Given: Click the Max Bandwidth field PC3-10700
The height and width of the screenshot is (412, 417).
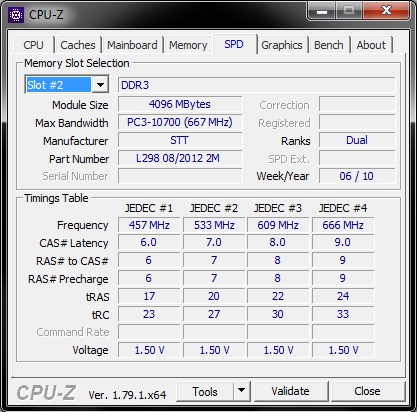Looking at the screenshot, I should click(x=180, y=122).
